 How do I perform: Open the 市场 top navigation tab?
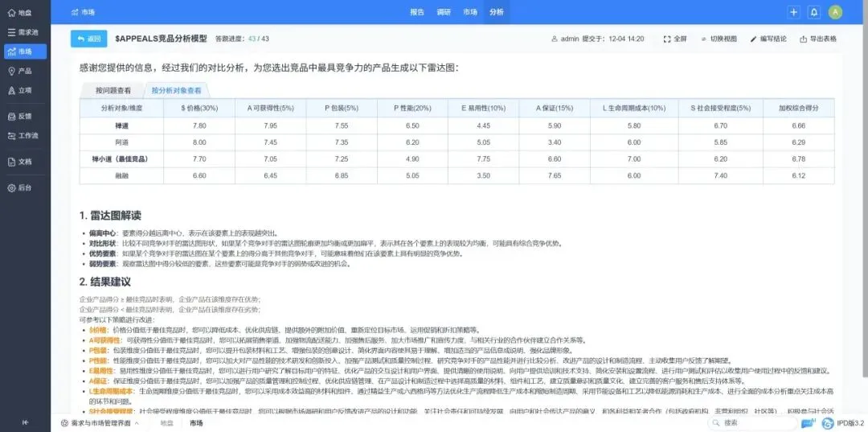[470, 12]
